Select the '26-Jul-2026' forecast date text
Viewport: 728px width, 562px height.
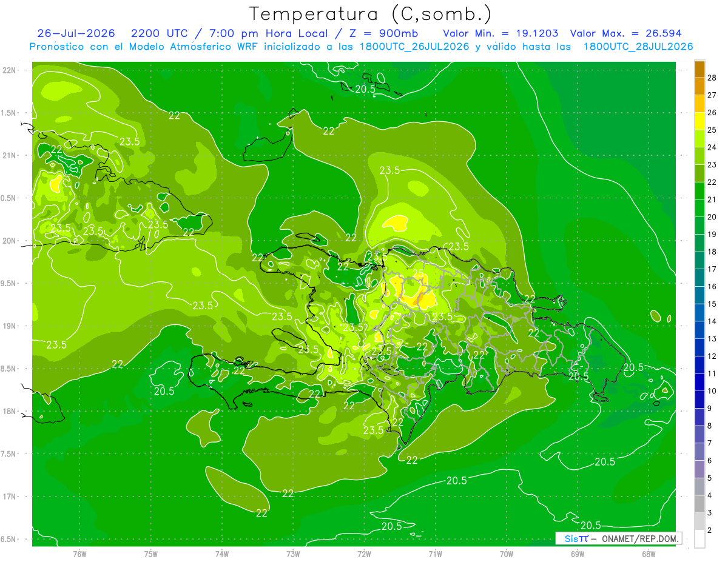pos(76,33)
